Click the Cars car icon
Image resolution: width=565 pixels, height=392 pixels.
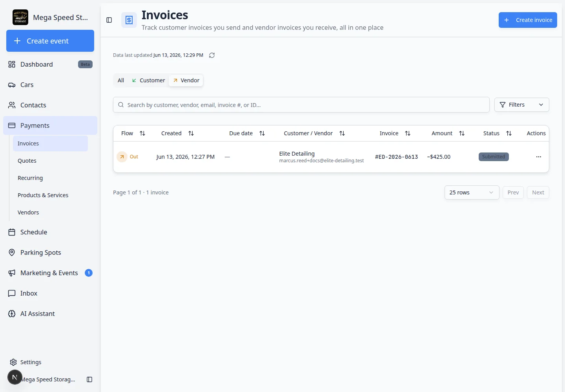click(12, 85)
